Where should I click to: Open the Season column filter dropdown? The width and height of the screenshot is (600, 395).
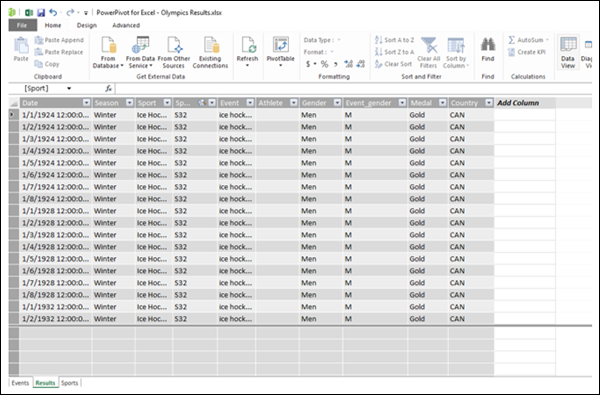(x=130, y=103)
